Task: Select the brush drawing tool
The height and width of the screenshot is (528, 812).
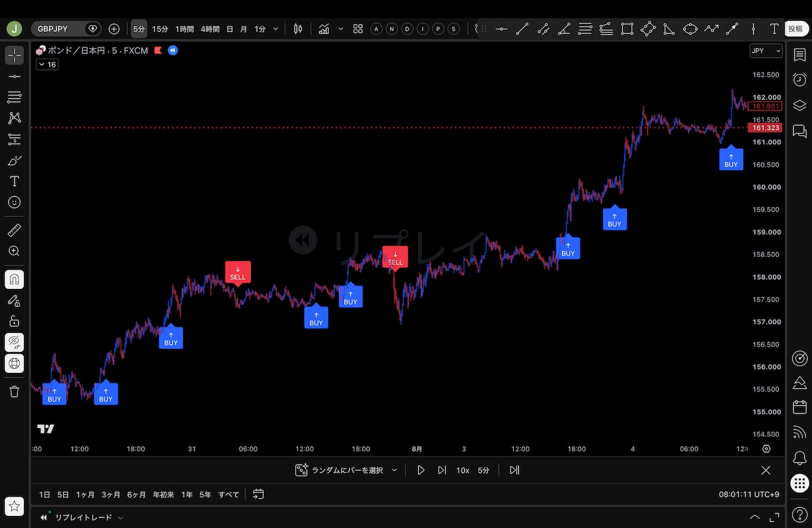Action: pos(14,160)
